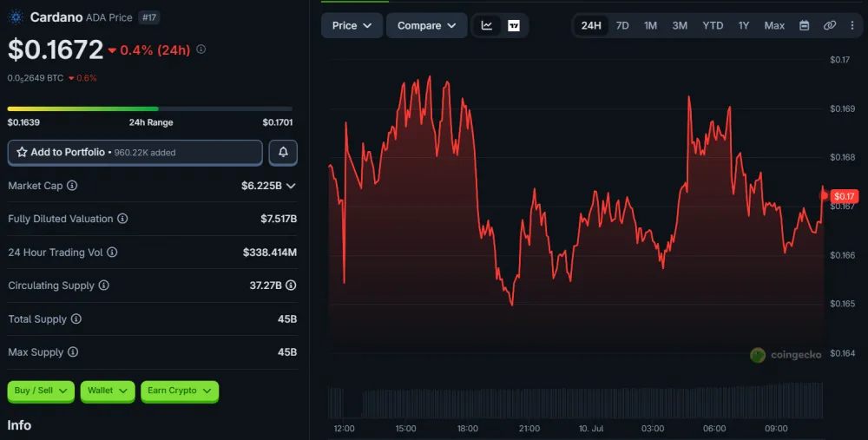
Task: Click the $6.225B market cap value
Action: tap(261, 186)
